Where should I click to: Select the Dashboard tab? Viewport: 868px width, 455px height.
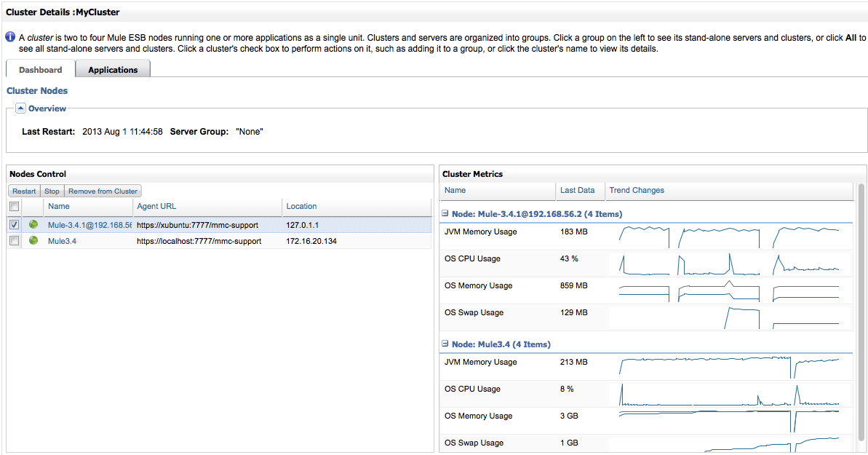click(x=39, y=69)
